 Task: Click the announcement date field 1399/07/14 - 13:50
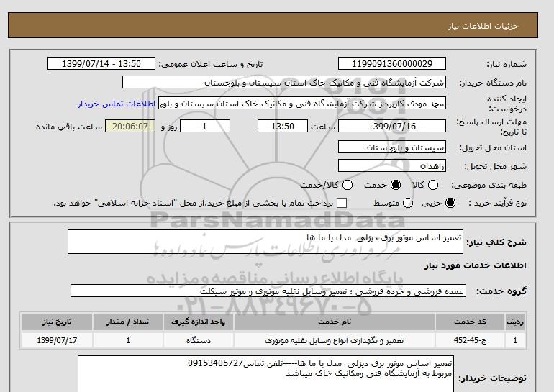coord(101,63)
